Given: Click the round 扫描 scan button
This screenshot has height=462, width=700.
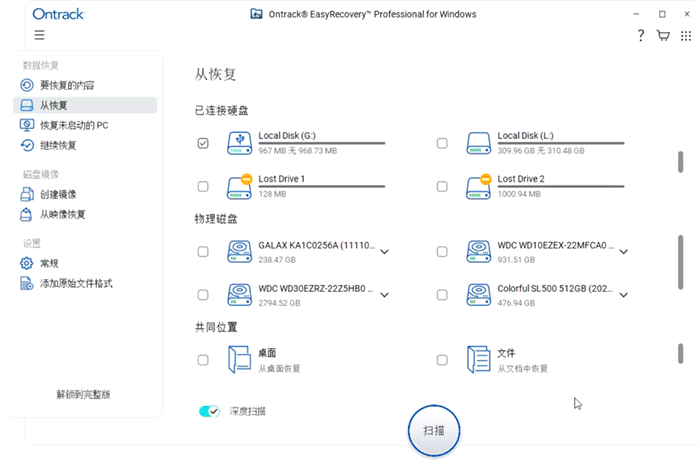Looking at the screenshot, I should 434,431.
